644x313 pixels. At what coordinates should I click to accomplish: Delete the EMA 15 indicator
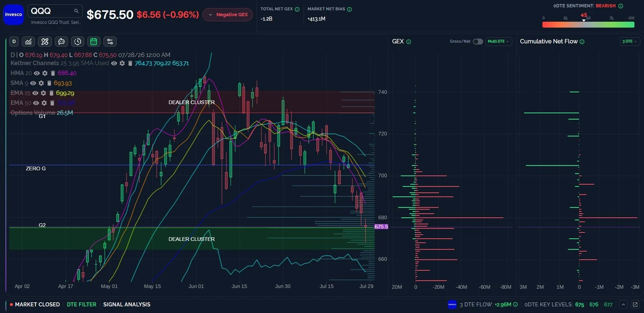point(51,93)
